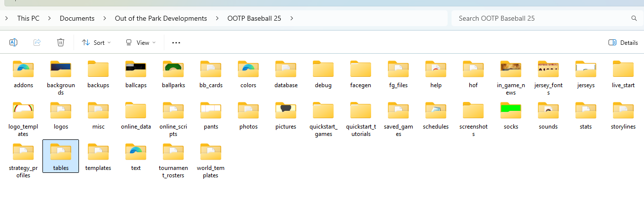
Task: Open the facegen folder
Action: (x=361, y=74)
